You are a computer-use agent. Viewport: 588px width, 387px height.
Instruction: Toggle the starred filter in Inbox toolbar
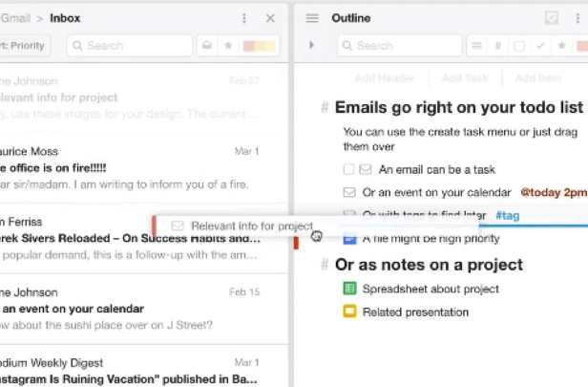(228, 46)
